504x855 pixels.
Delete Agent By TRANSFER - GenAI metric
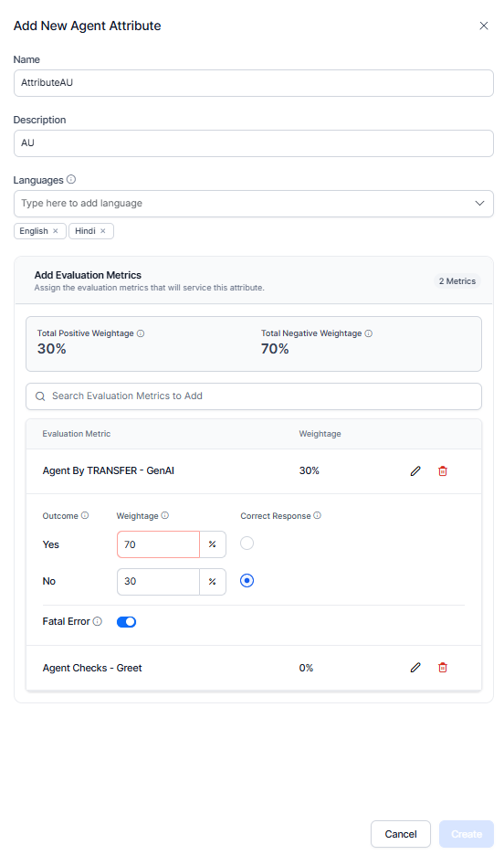(x=443, y=471)
